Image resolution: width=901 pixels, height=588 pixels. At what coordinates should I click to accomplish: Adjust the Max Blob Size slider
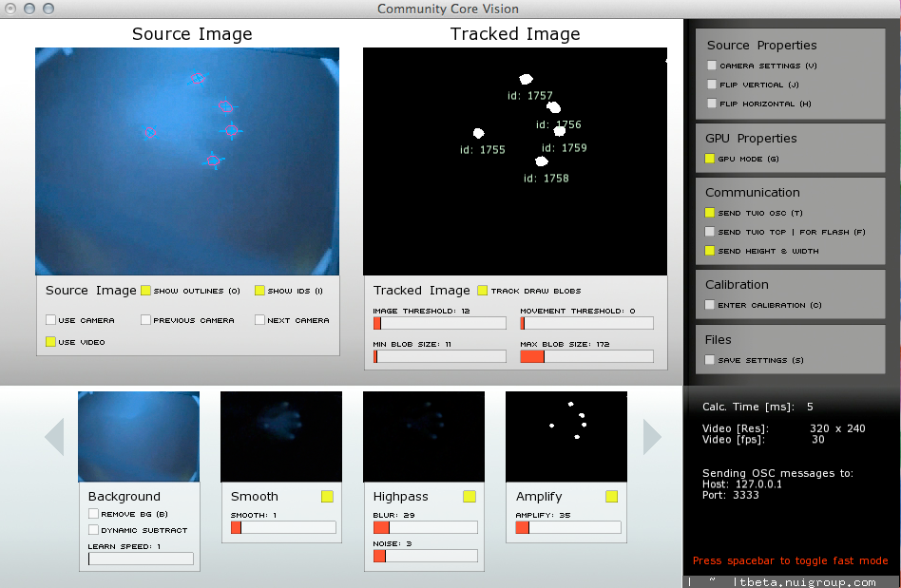pos(586,356)
